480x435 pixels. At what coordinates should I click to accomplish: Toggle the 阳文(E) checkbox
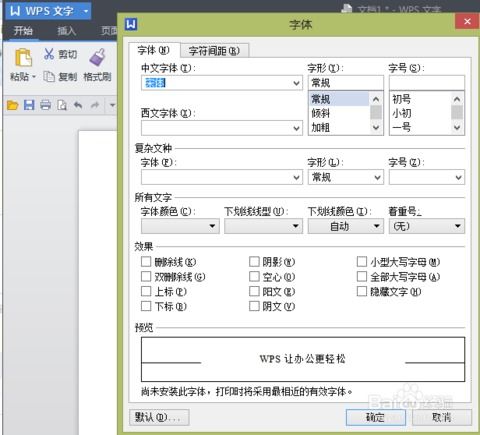coord(254,291)
